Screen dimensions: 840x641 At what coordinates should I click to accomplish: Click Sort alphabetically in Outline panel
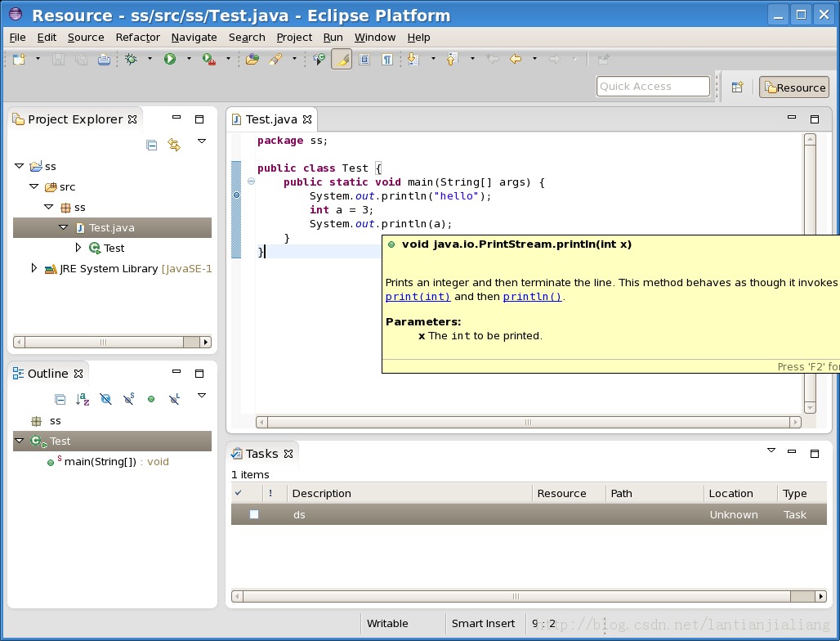point(83,399)
